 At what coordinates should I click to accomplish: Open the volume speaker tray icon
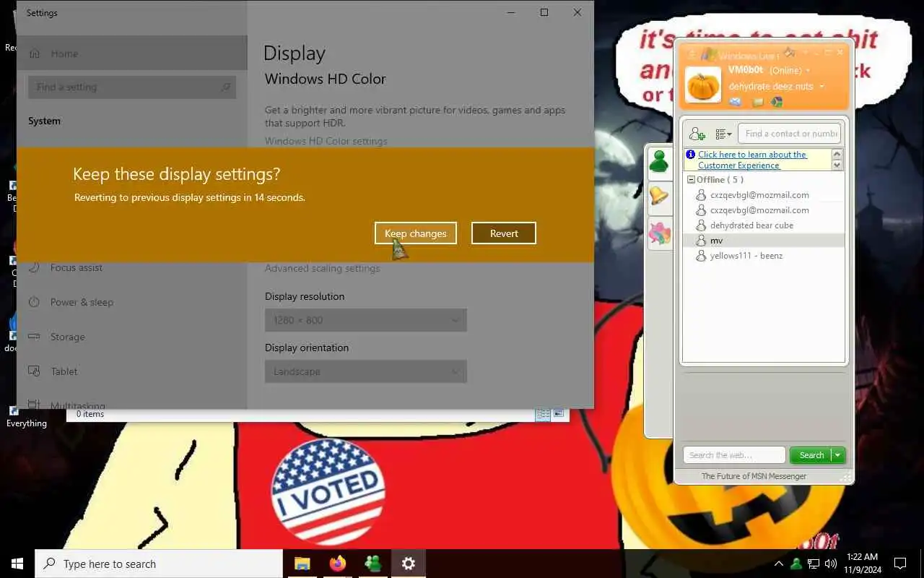point(831,564)
